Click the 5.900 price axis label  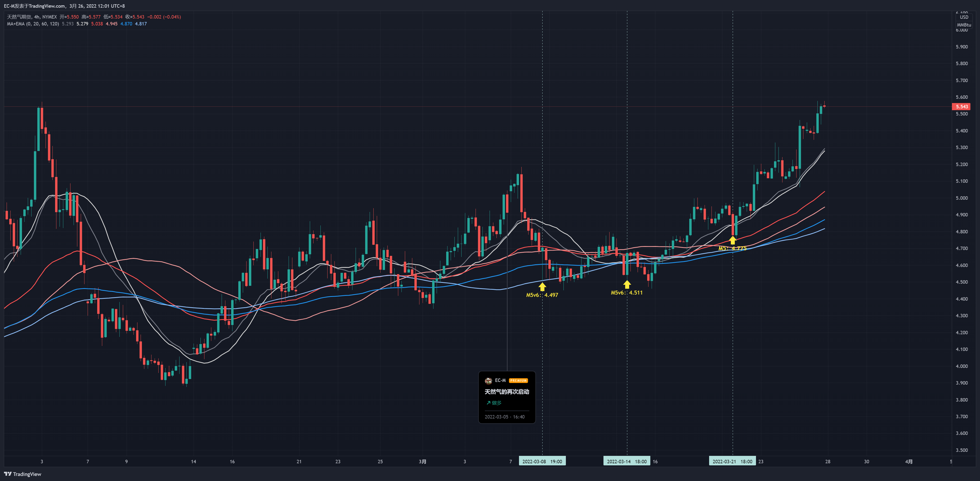click(961, 47)
